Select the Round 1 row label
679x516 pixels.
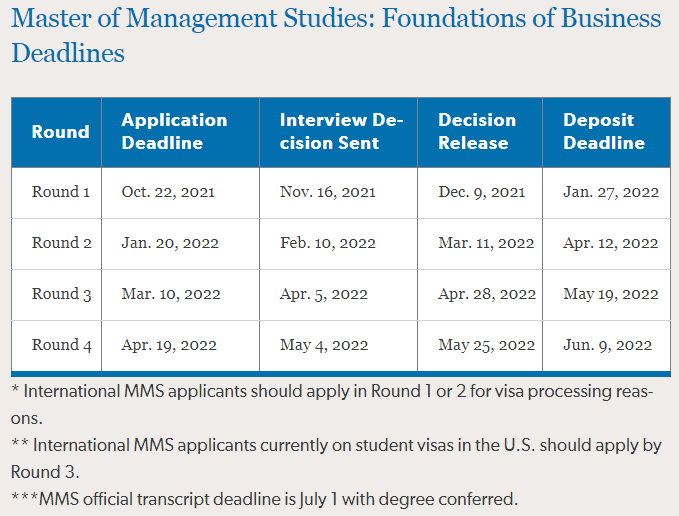coord(61,191)
